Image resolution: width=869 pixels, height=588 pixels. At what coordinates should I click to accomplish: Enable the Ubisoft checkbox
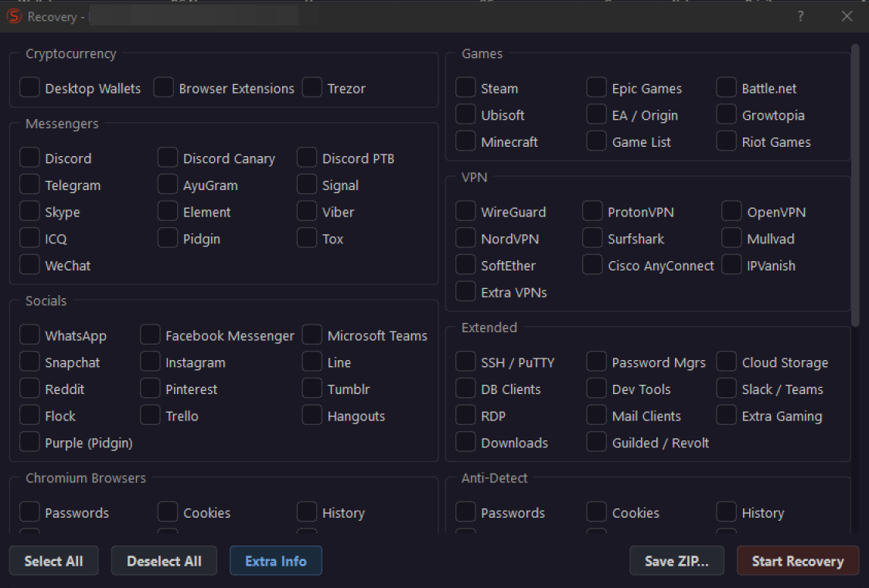(x=465, y=114)
